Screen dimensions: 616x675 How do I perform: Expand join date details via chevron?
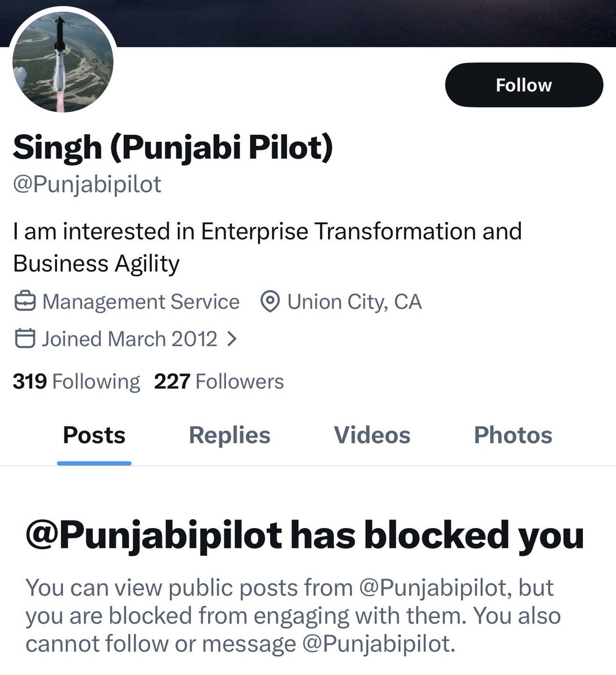click(231, 339)
